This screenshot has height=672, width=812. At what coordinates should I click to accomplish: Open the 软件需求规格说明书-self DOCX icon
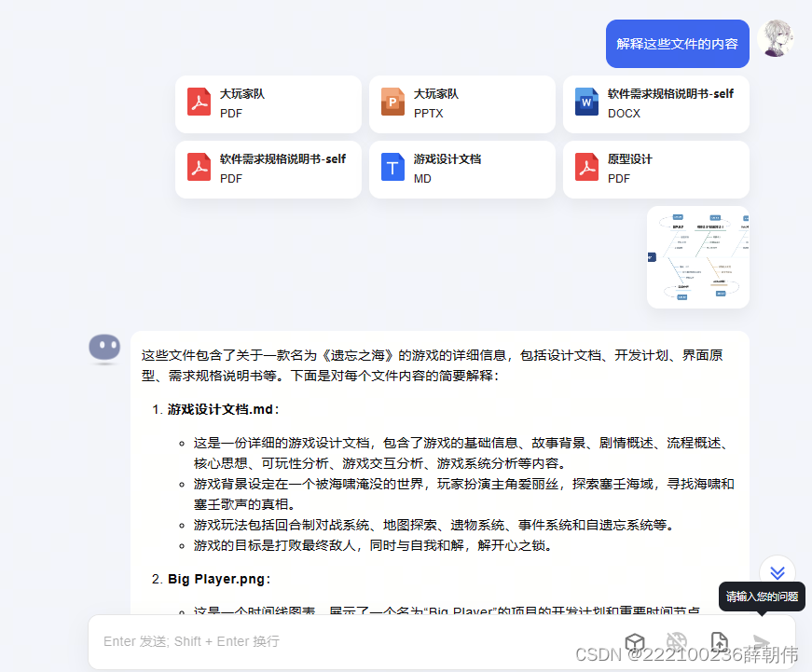[586, 103]
